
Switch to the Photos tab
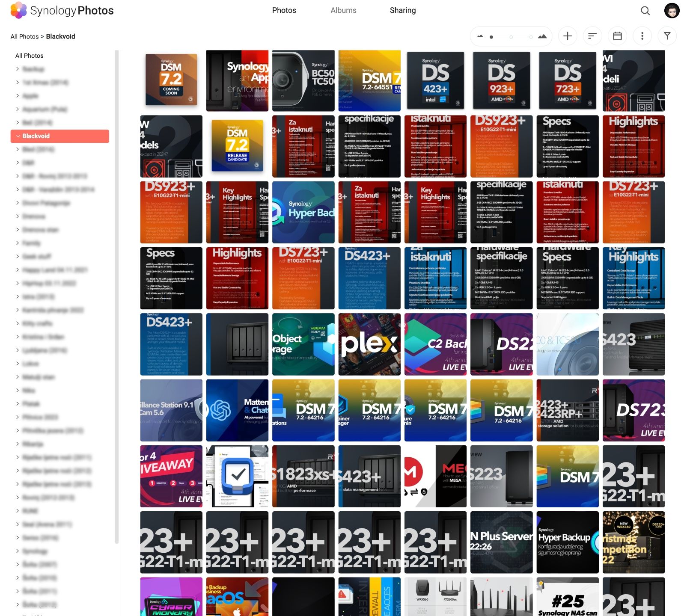click(x=284, y=10)
